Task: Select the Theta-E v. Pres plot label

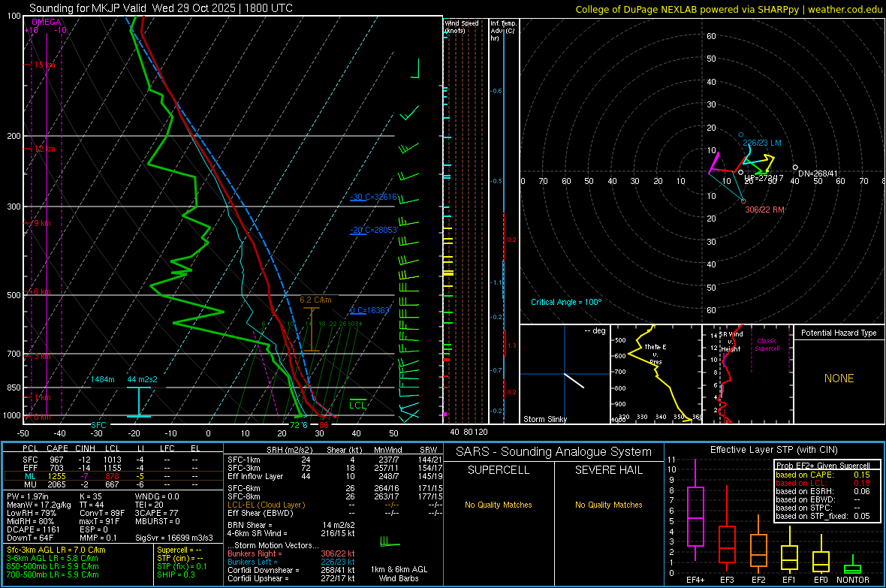Action: click(x=655, y=354)
